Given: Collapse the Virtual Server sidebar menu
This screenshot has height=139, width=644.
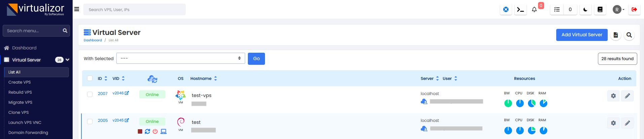Looking at the screenshot, I should click(x=68, y=60).
